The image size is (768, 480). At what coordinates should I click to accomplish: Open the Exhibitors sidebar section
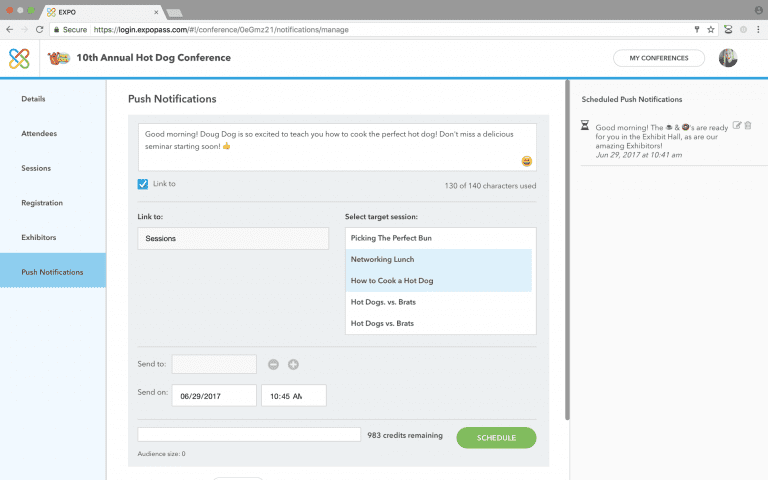pos(38,237)
